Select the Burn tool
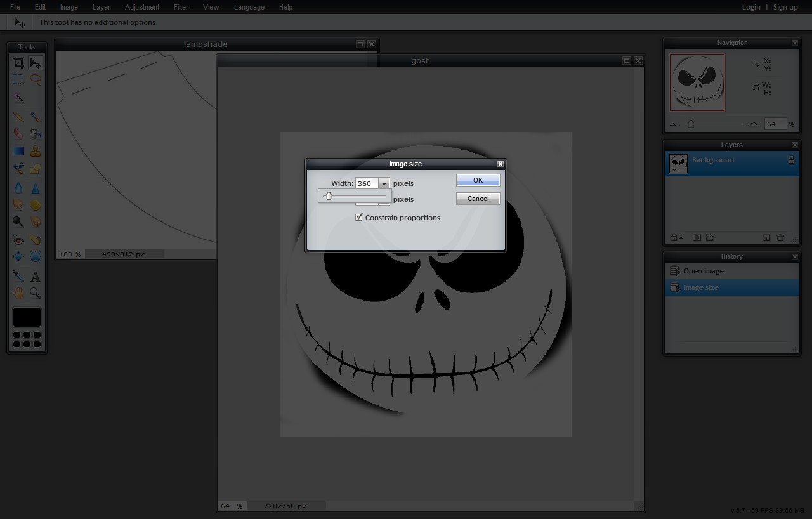Viewport: 812px width, 519px height. [36, 222]
